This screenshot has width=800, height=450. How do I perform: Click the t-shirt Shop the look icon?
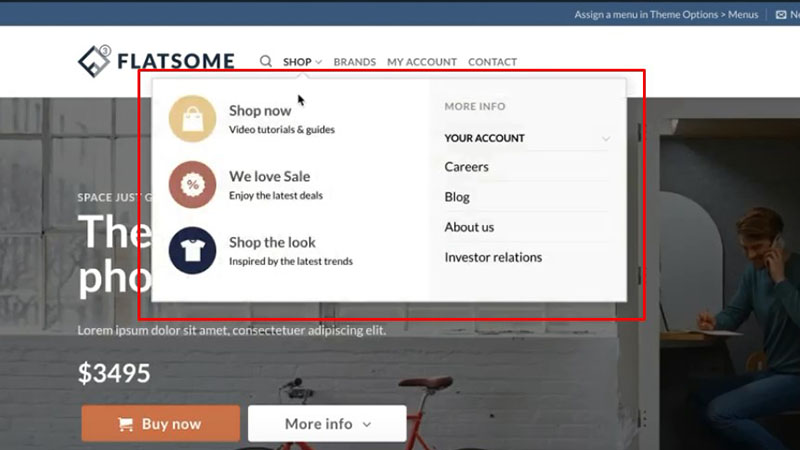192,251
